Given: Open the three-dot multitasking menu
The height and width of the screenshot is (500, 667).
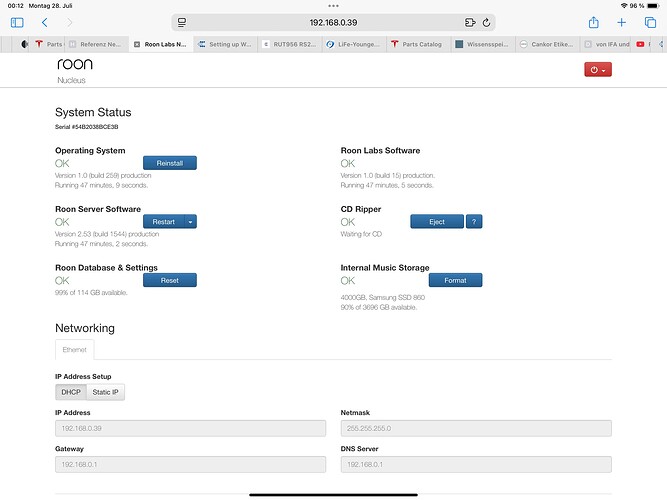Looking at the screenshot, I should click(334, 6).
